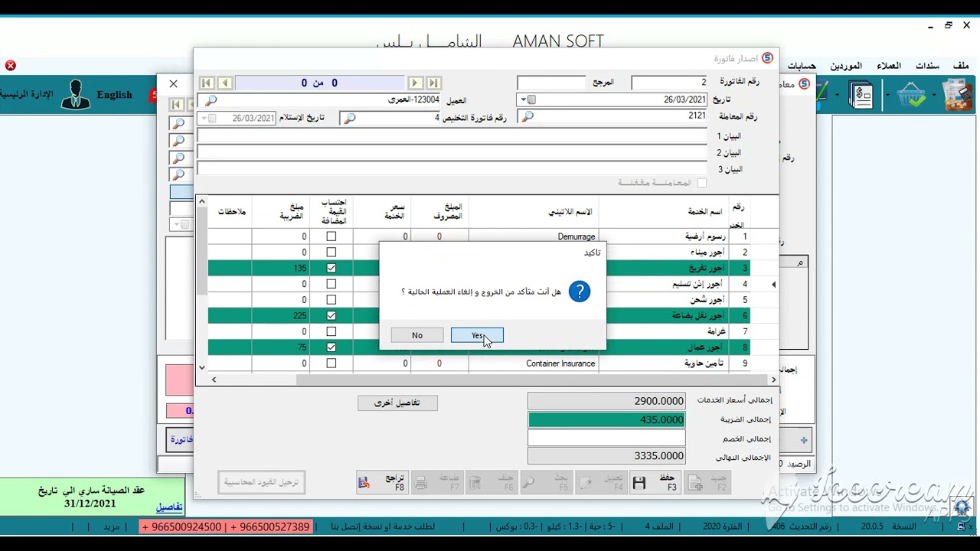
Task: Uncheck VAT checkbox for row 3 أجور تفريغ
Action: (331, 268)
